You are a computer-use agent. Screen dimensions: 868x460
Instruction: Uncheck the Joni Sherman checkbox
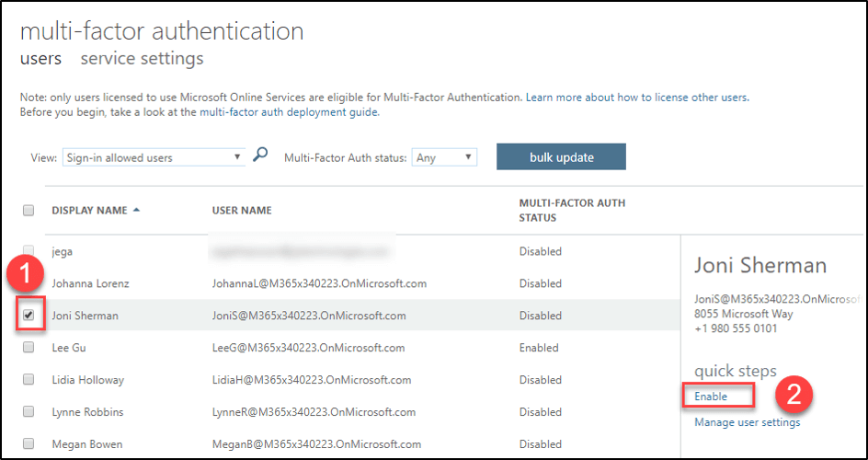point(29,316)
